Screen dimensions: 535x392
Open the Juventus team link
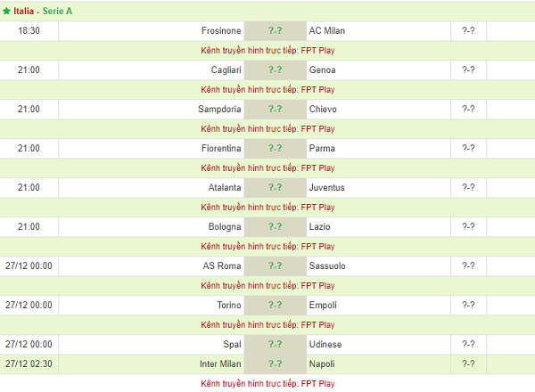(x=326, y=187)
